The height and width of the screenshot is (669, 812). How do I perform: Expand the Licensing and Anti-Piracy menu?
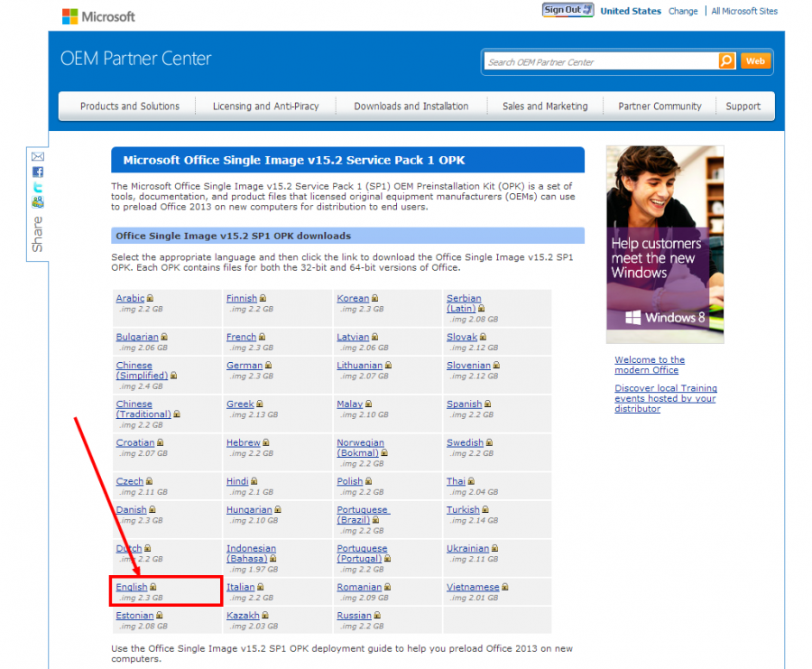tap(265, 107)
